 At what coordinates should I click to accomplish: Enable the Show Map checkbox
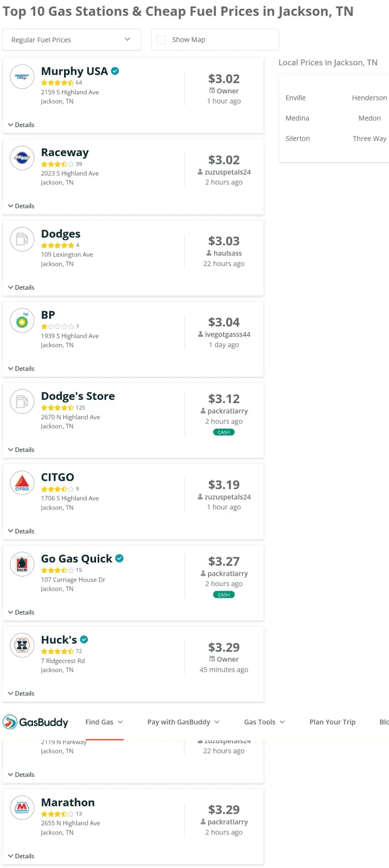tap(161, 40)
